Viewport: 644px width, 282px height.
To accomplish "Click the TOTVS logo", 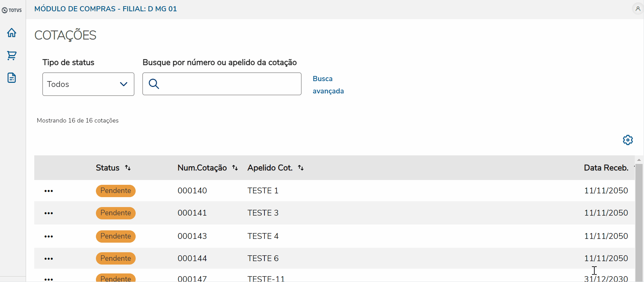I will [x=12, y=10].
